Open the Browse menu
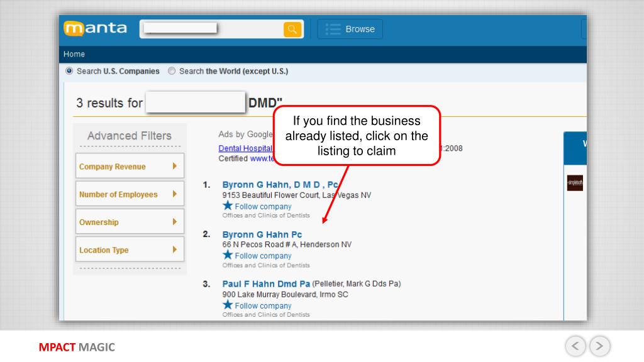 [350, 29]
